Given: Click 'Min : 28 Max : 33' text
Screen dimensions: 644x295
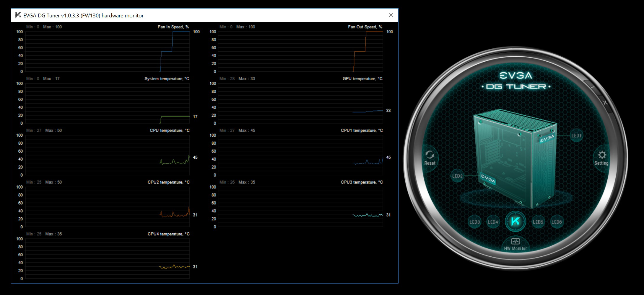Looking at the screenshot, I should tap(237, 79).
